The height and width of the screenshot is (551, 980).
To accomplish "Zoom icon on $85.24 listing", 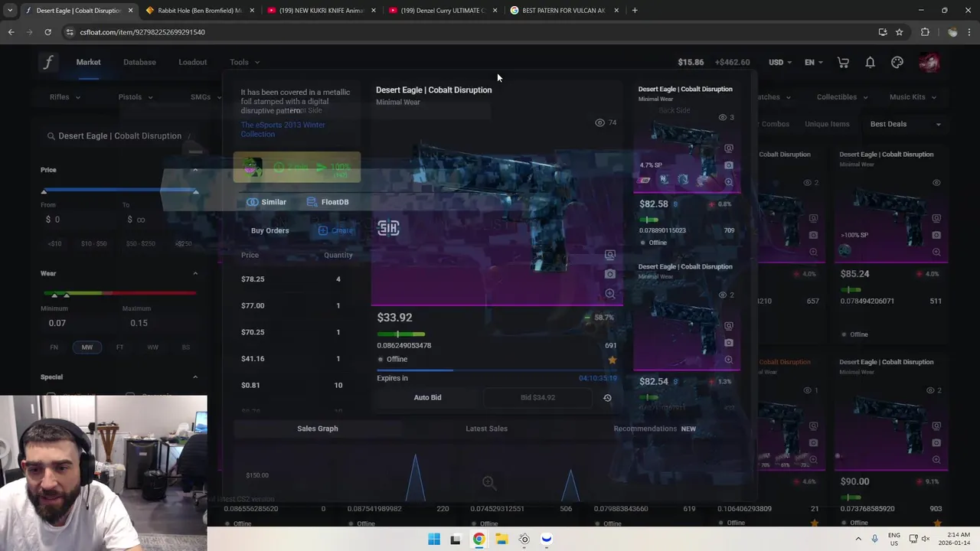I will tap(936, 252).
